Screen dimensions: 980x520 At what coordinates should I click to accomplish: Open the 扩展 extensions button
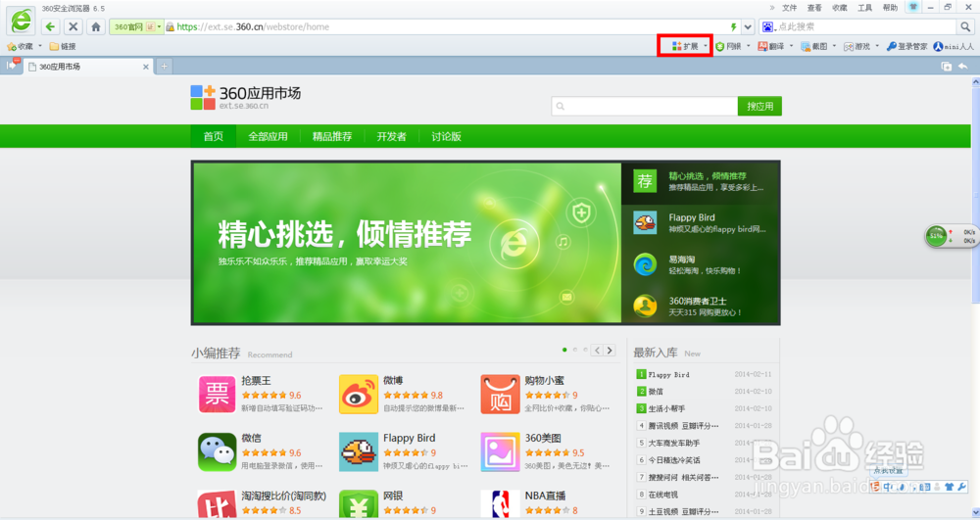point(685,46)
